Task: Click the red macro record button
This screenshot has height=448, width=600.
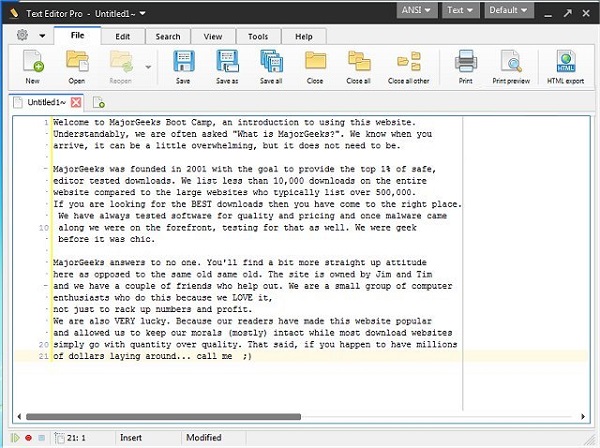Action: click(x=28, y=438)
